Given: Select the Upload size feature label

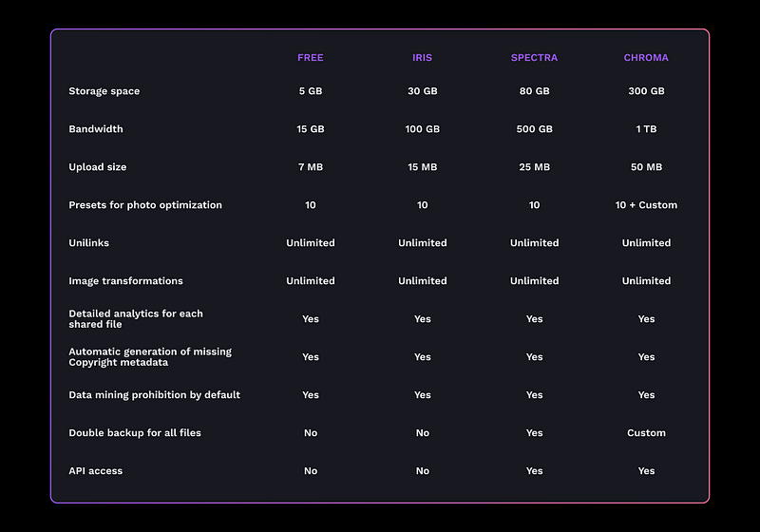Looking at the screenshot, I should (x=98, y=167).
